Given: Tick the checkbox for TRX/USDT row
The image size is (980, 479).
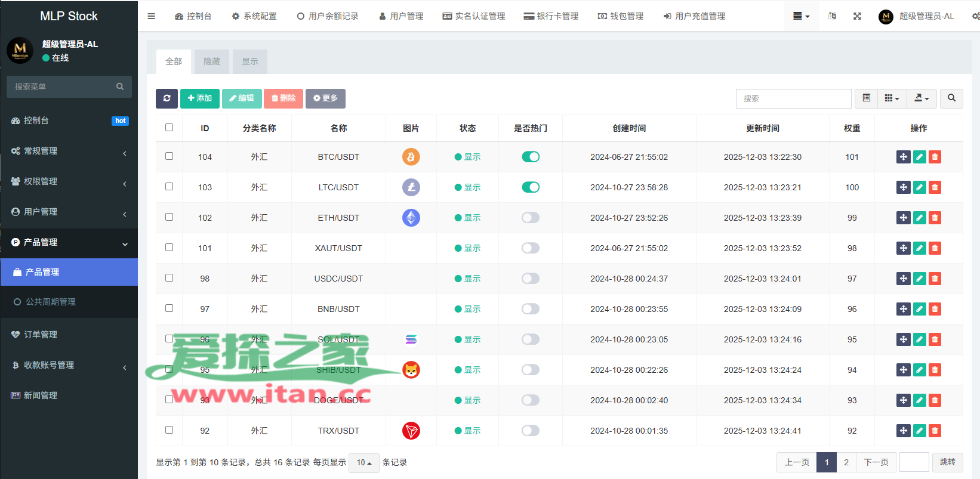Looking at the screenshot, I should (x=169, y=430).
